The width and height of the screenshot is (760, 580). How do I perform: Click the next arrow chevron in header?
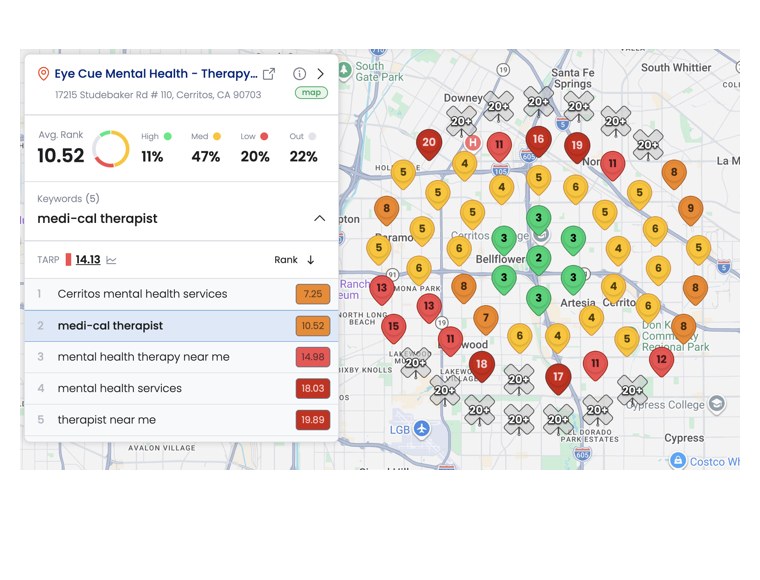[x=320, y=74]
